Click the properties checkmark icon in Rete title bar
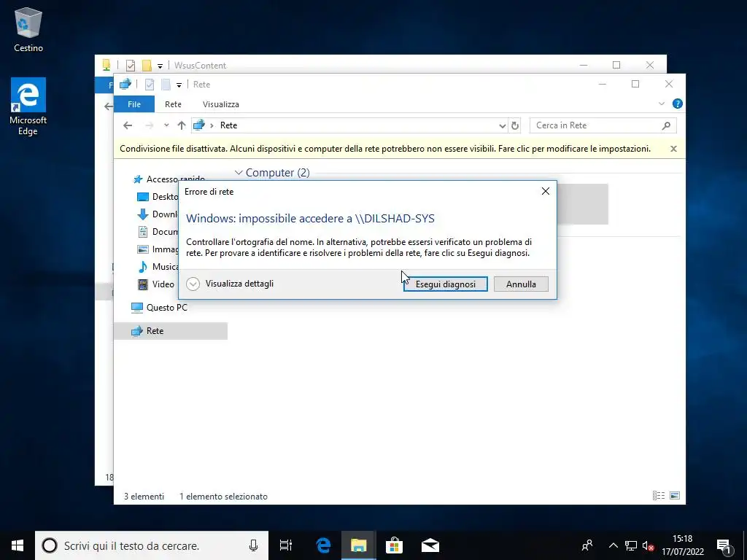This screenshot has height=560, width=747. pyautogui.click(x=150, y=85)
